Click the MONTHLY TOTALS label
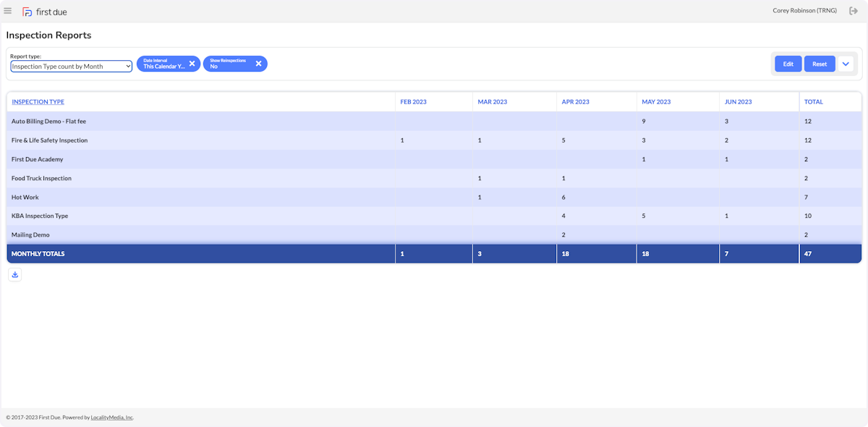 (38, 254)
